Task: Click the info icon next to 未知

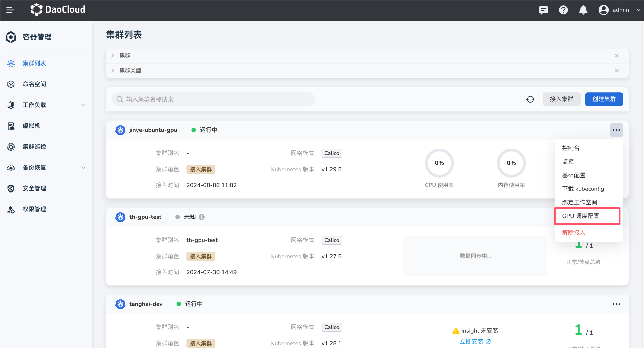Action: 201,217
